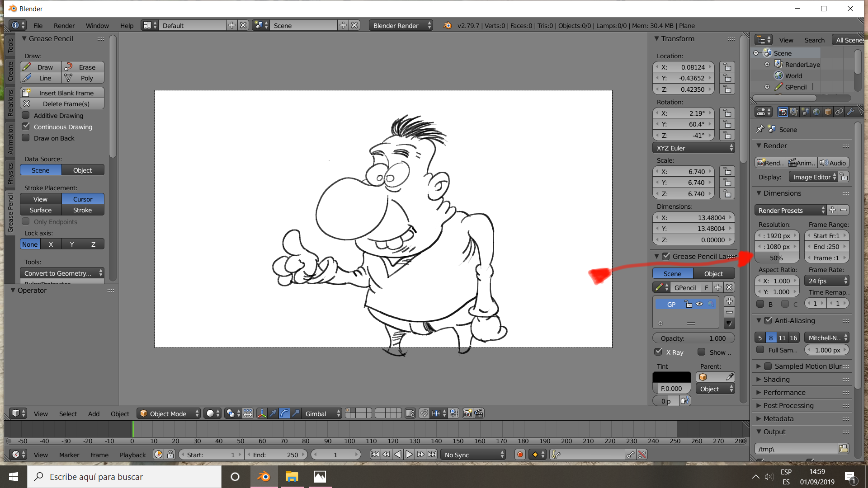This screenshot has width=868, height=488.
Task: Click the Audio render button
Action: click(x=833, y=163)
